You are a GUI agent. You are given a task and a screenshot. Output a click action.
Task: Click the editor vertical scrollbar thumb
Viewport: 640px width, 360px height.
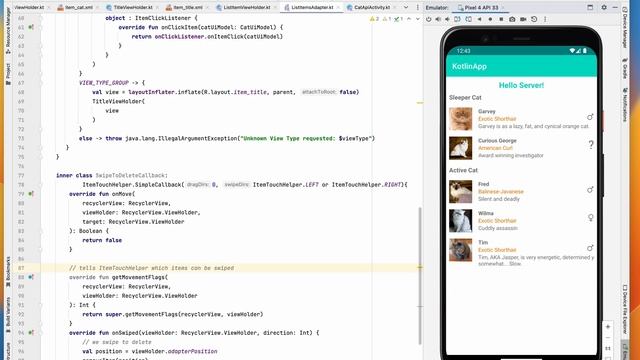pos(420,276)
